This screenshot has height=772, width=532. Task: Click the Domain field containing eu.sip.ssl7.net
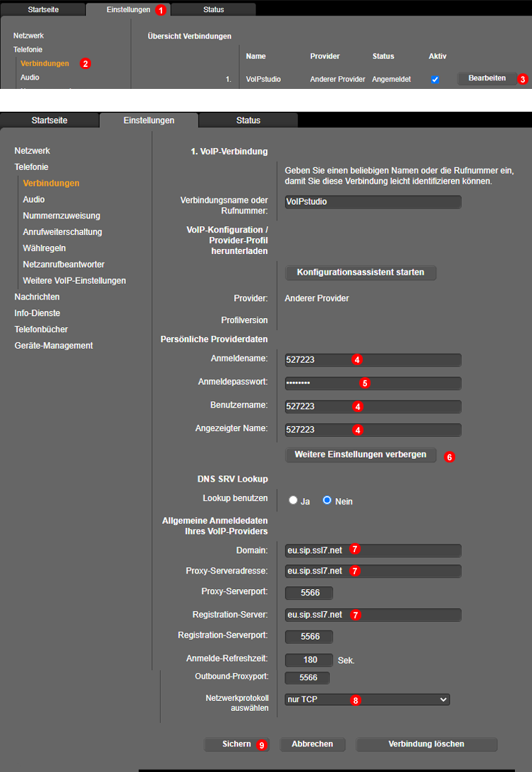click(373, 549)
